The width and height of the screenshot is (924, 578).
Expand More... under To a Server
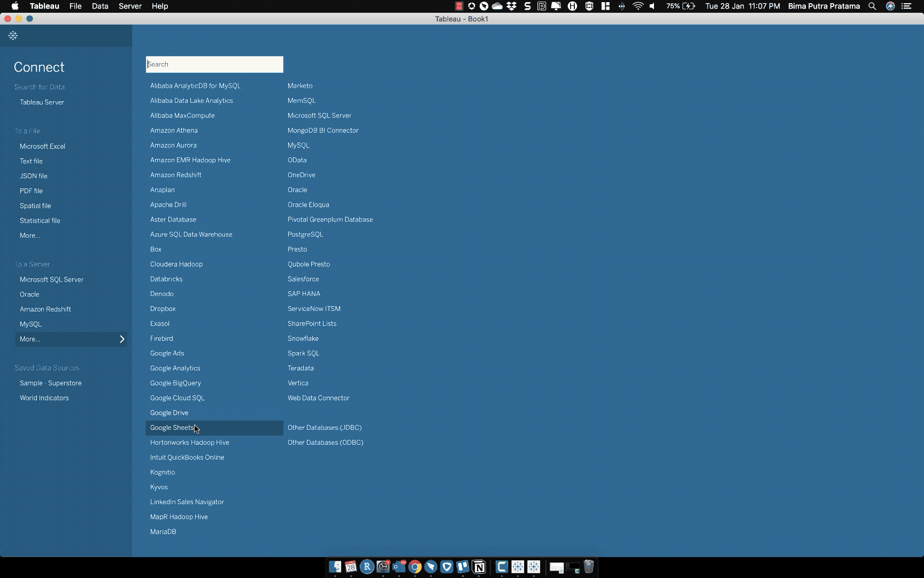click(x=71, y=339)
